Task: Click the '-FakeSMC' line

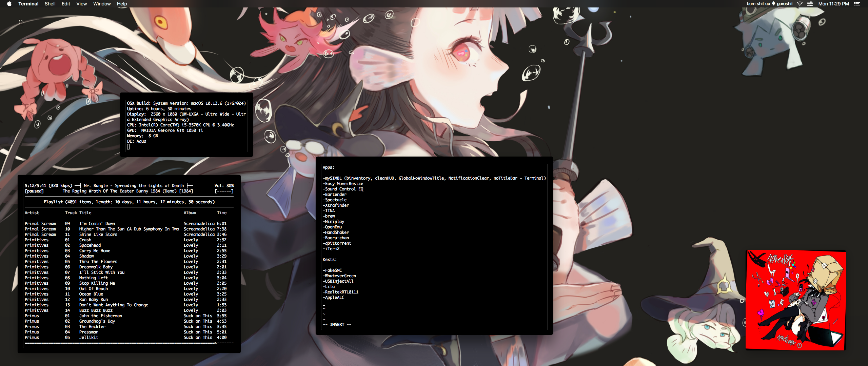Action: coord(332,270)
